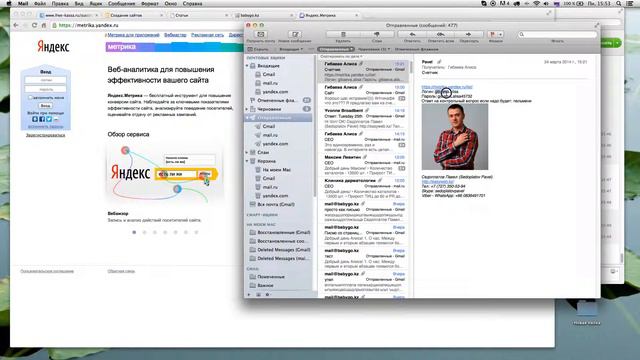Select the flagged Отмеченные mailbox in sidebar
This screenshot has width=640, height=360.
pyautogui.click(x=279, y=100)
